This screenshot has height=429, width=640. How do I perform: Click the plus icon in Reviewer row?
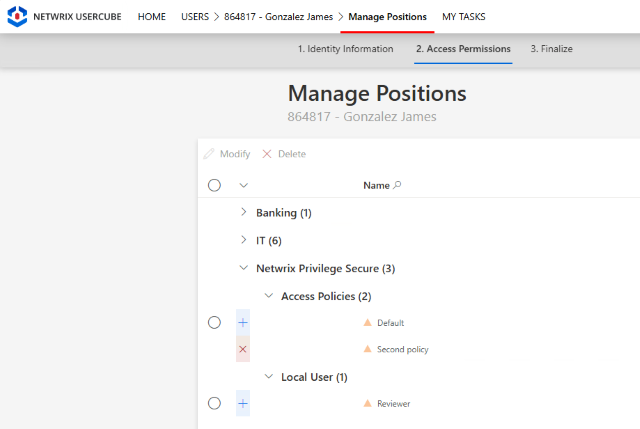coord(243,403)
